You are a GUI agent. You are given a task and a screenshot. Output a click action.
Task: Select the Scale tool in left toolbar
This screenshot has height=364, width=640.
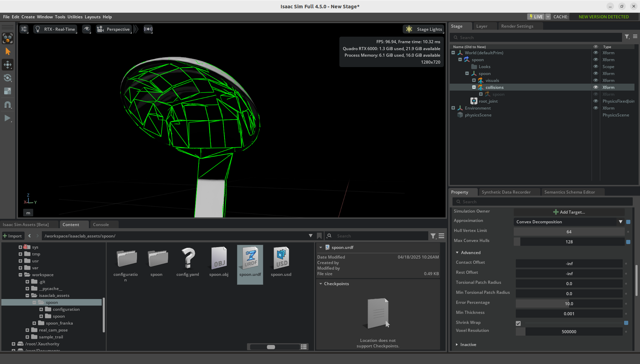tap(8, 91)
